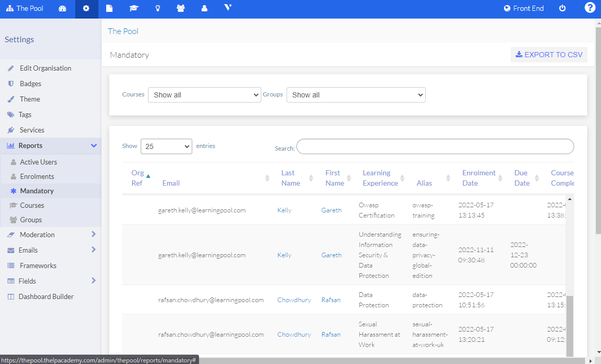This screenshot has height=364, width=601.
Task: Click Export to CSV button
Action: pyautogui.click(x=549, y=55)
